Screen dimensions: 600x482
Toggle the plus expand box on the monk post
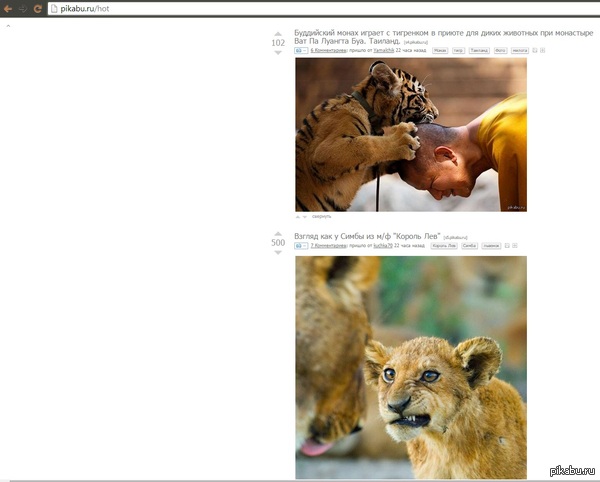pyautogui.click(x=543, y=50)
